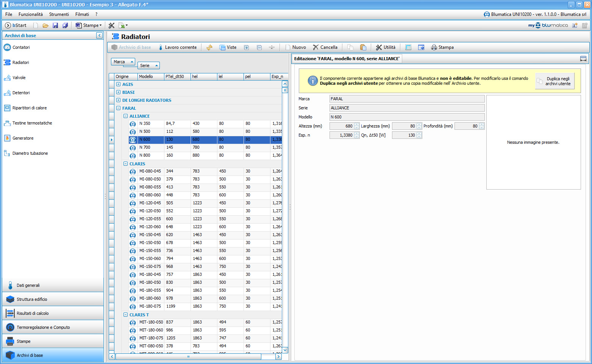
Task: Click the table vertical scrollbar down arrow
Action: [x=285, y=350]
